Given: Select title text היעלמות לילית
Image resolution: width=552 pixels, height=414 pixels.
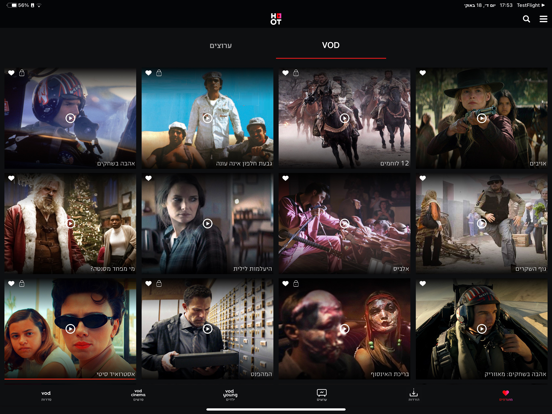Looking at the screenshot, I should [252, 269].
